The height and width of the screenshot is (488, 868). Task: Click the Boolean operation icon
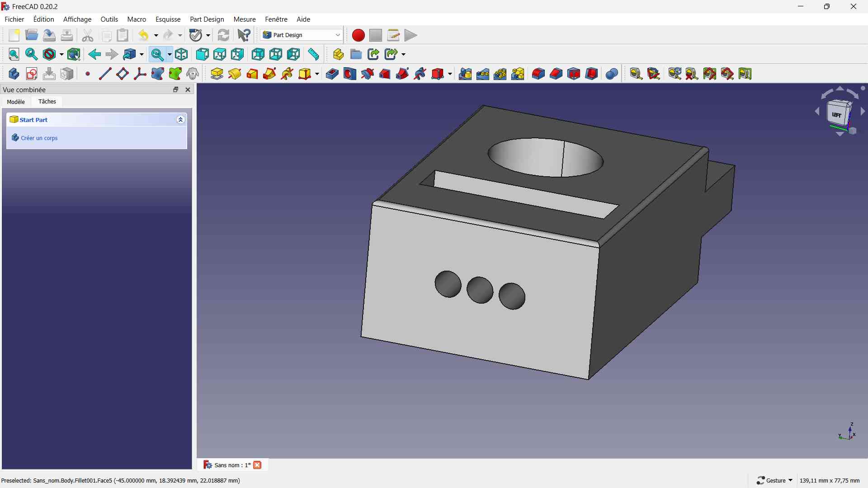pos(612,74)
